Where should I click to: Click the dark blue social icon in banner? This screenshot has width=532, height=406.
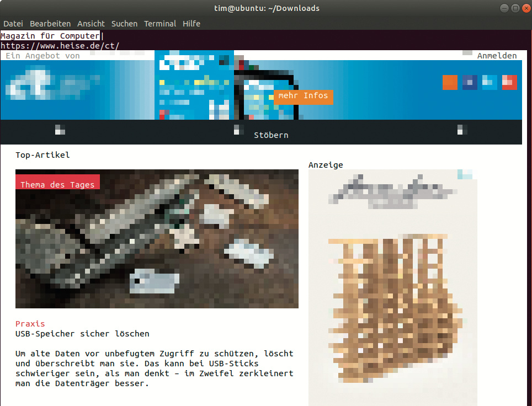(x=470, y=82)
